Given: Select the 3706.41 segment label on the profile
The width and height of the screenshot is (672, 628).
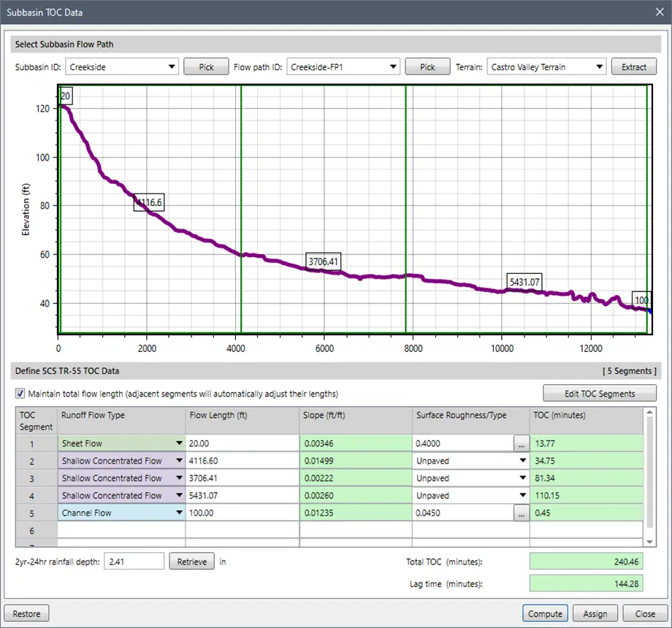Looking at the screenshot, I should coord(324,261).
